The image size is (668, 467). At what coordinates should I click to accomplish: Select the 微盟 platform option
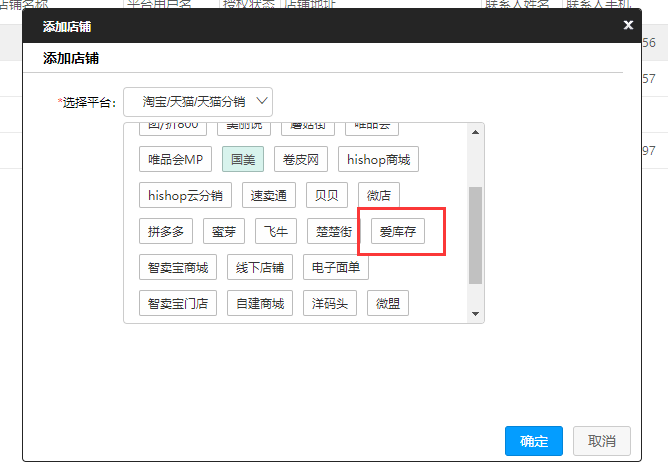(388, 303)
